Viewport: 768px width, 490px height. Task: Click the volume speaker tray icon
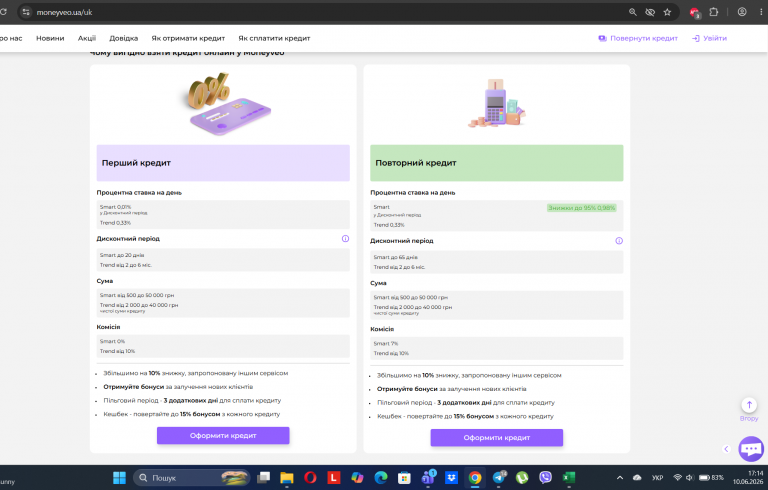689,478
